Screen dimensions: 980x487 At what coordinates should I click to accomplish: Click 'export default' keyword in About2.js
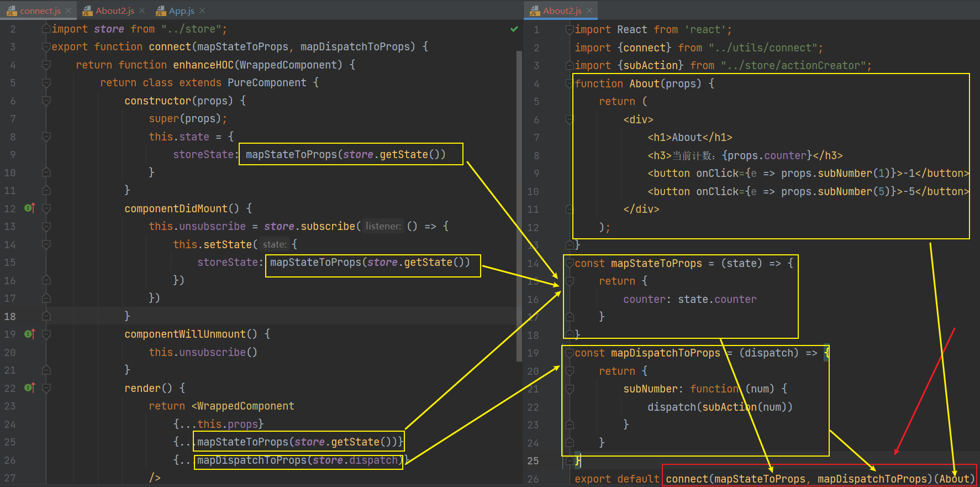[x=617, y=479]
